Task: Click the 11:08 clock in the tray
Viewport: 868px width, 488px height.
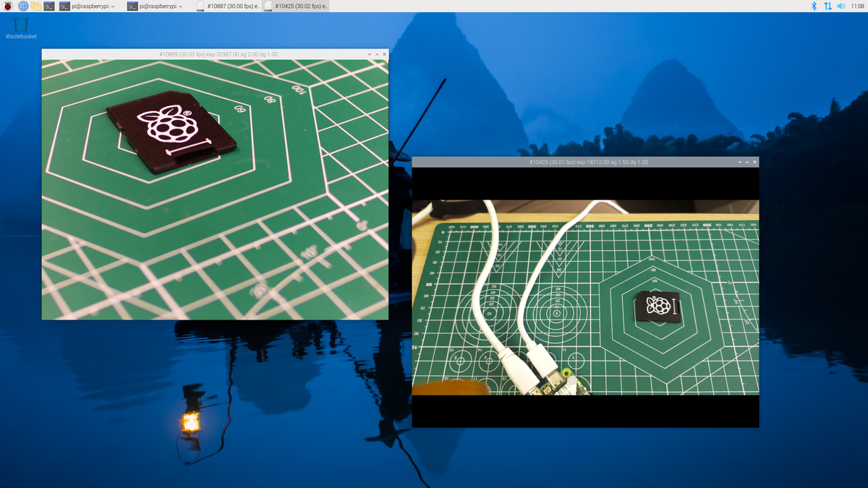Action: (x=856, y=6)
